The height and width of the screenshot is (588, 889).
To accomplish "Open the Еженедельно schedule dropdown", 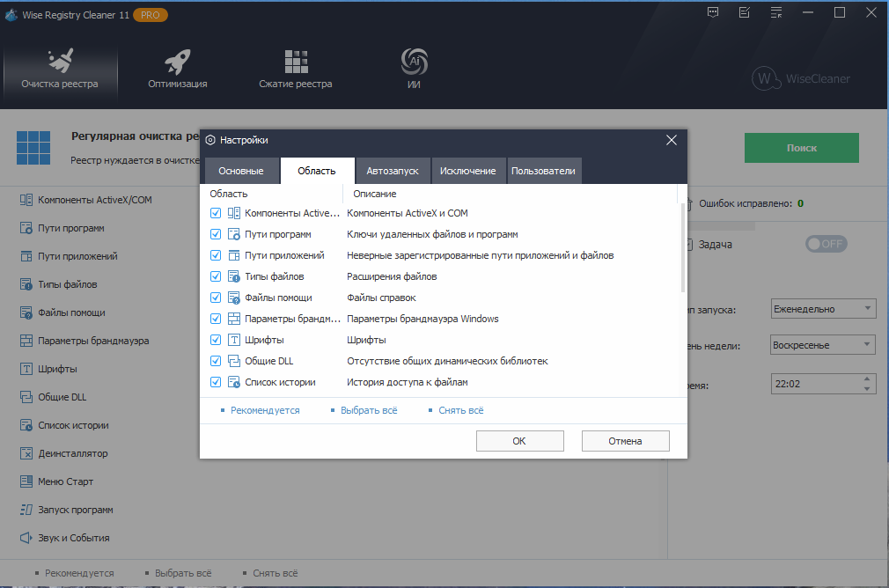I will tap(823, 309).
